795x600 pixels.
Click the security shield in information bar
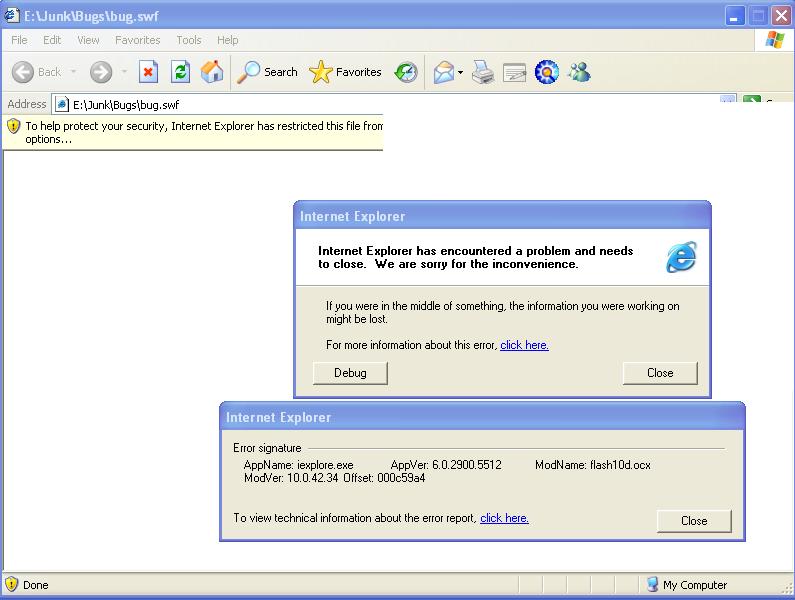coord(13,126)
